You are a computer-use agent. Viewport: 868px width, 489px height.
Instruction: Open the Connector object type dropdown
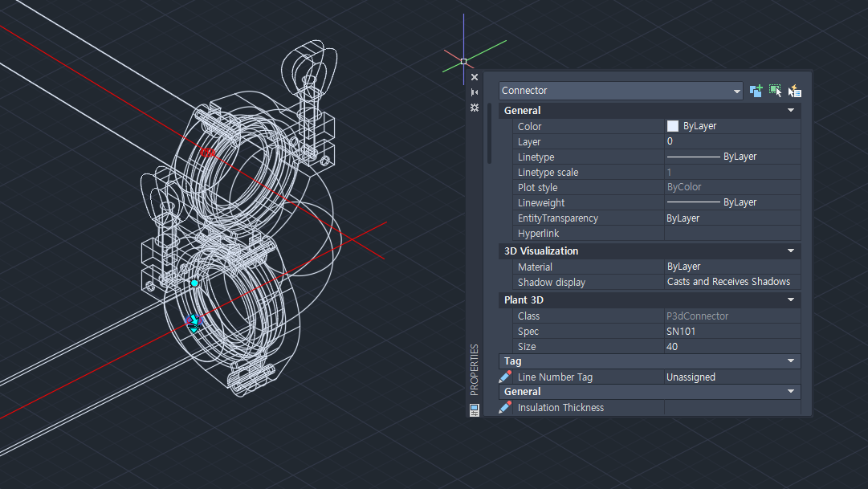pos(736,91)
